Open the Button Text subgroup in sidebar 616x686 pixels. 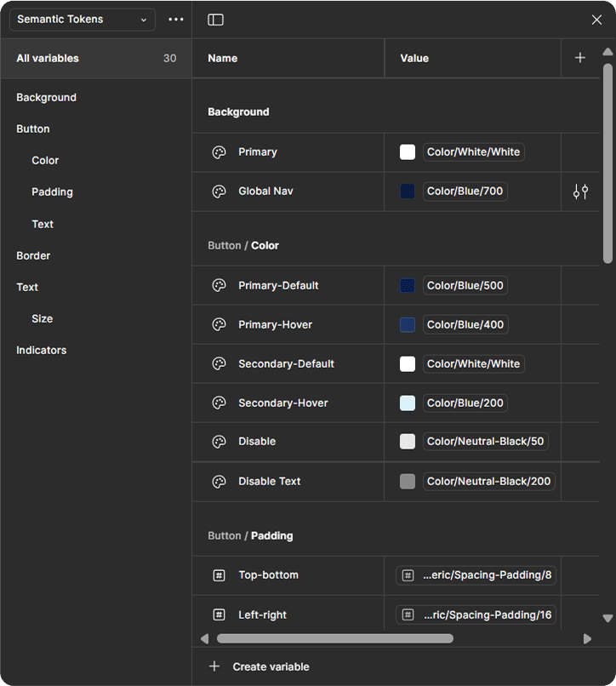(x=43, y=224)
